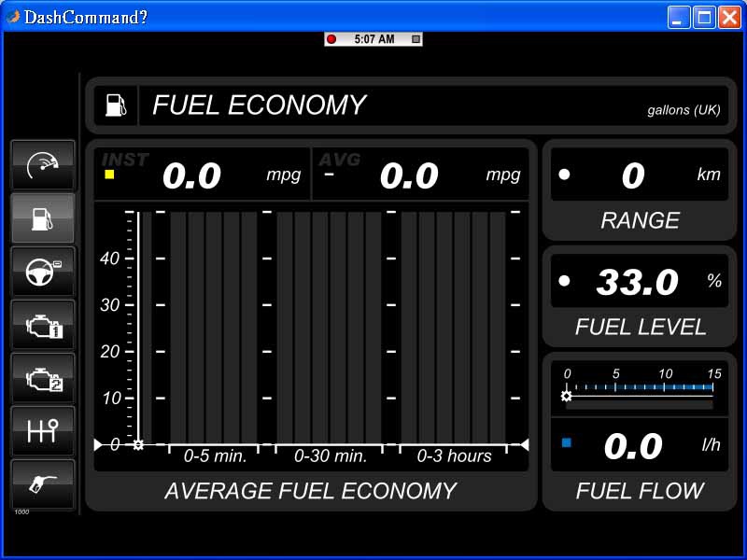
Task: Click the fuel flow gauge bar
Action: (639, 390)
